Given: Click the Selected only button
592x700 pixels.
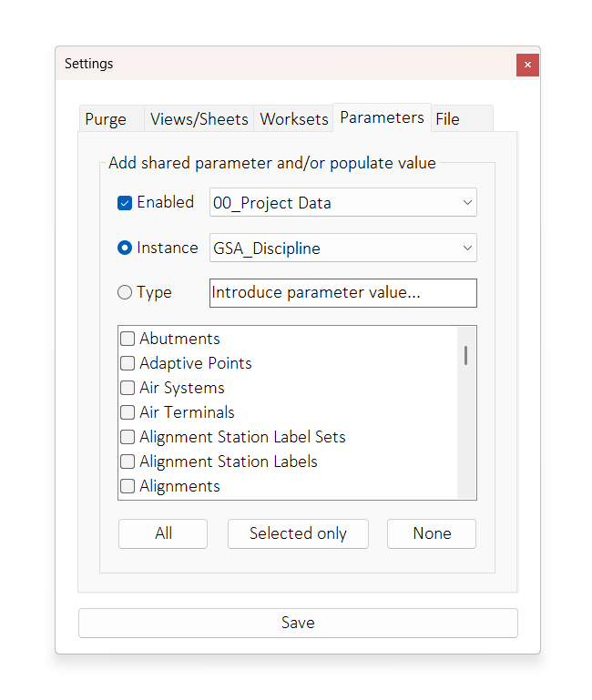Looking at the screenshot, I should pyautogui.click(x=298, y=534).
